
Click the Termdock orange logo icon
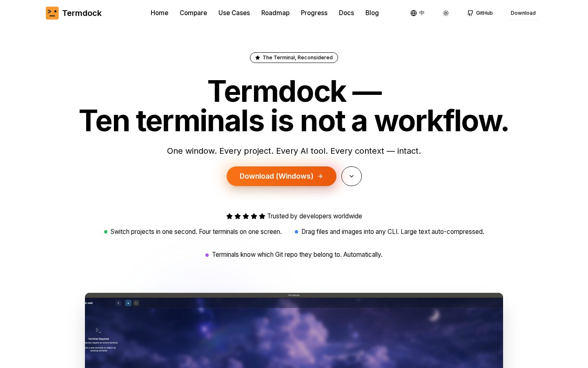click(x=52, y=13)
